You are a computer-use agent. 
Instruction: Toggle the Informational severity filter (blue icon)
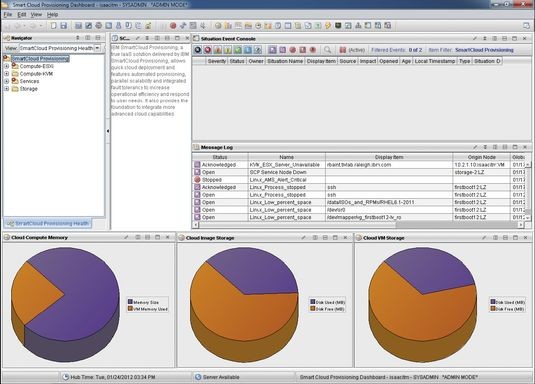[248, 50]
